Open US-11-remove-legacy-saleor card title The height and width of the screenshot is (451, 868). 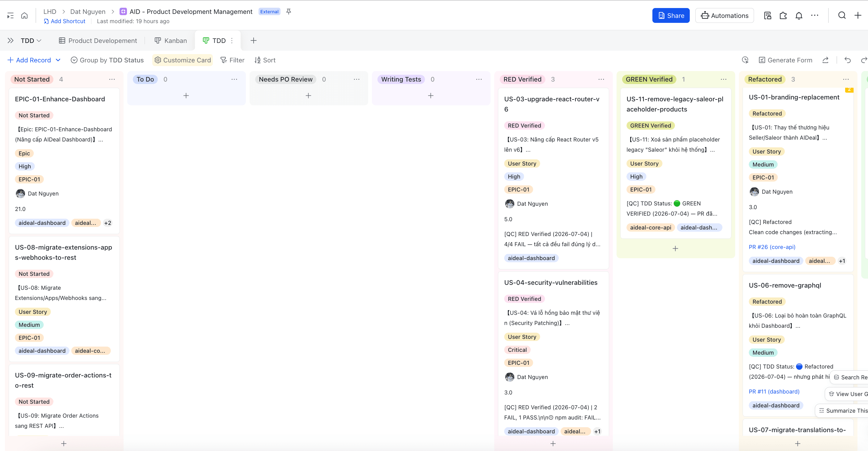675,104
